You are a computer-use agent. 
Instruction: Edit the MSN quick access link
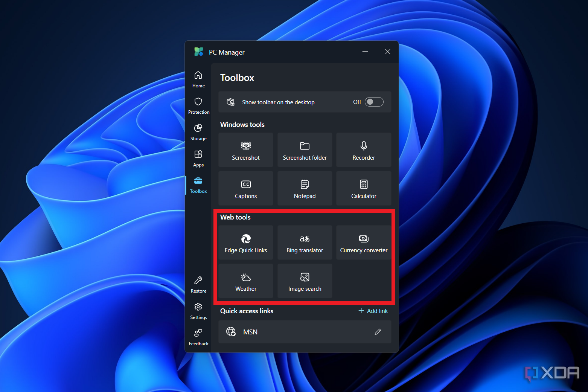[378, 332]
